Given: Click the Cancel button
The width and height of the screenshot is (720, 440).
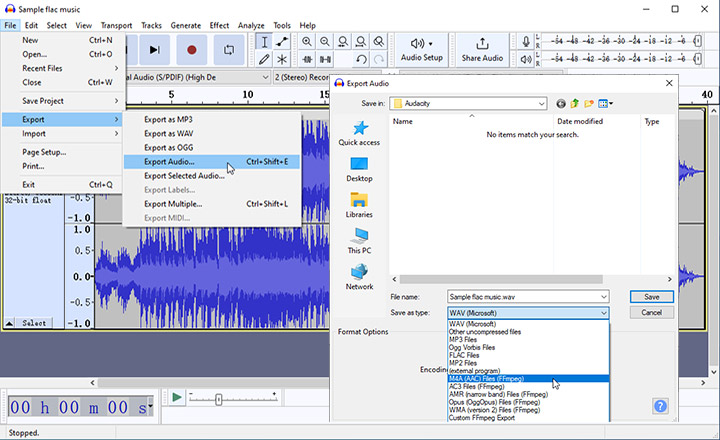Looking at the screenshot, I should point(651,313).
